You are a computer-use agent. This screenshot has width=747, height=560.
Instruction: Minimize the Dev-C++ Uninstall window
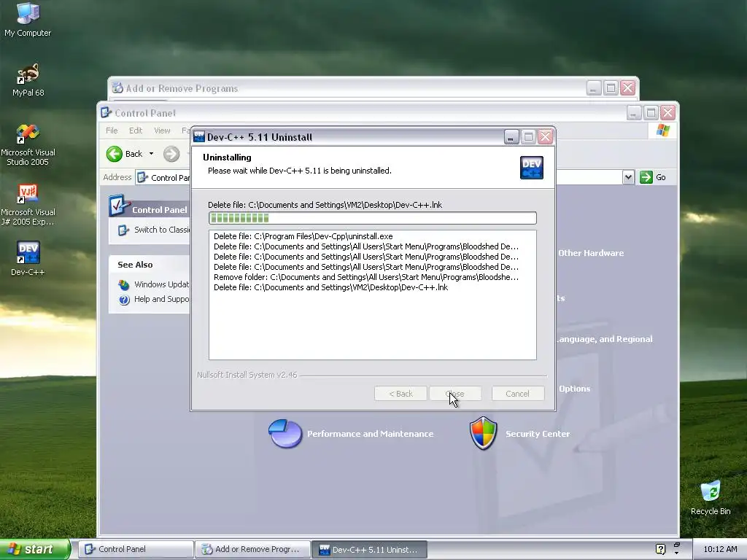[x=511, y=137]
